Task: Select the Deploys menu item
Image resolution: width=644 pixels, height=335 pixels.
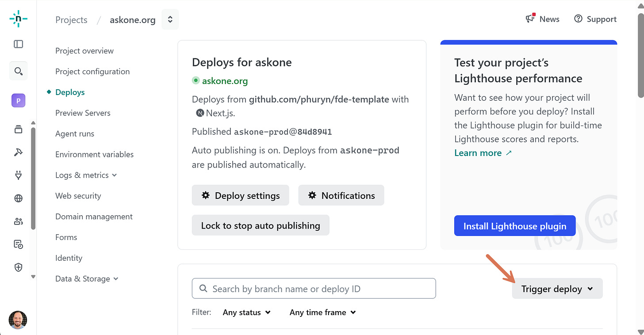Action: click(x=70, y=92)
